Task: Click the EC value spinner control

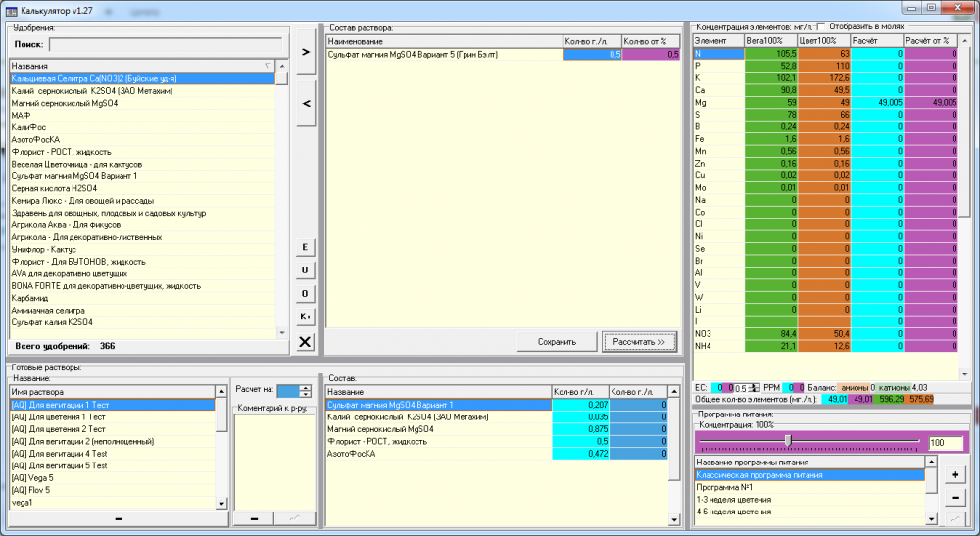Action: [x=755, y=388]
